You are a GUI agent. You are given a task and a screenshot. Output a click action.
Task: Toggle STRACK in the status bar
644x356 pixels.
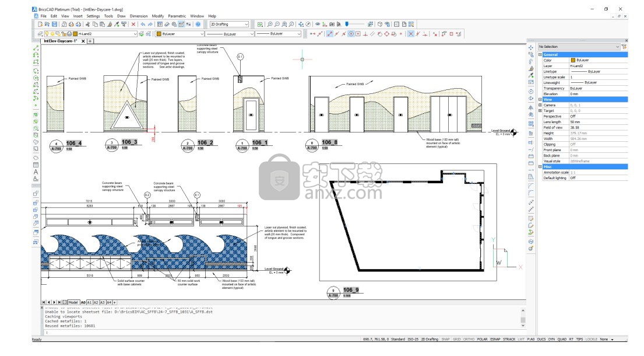tap(509, 339)
